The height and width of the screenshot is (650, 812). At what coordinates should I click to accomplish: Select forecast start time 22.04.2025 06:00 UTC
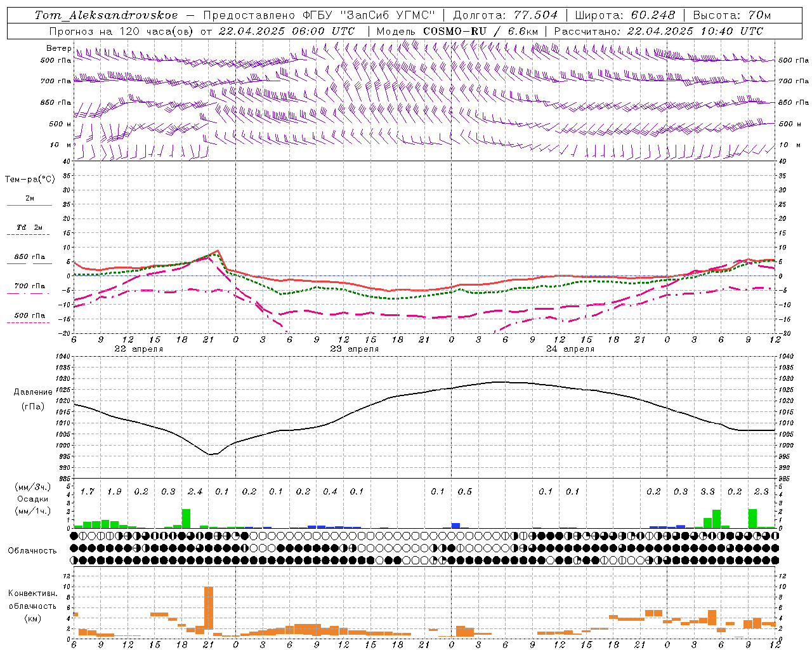(x=286, y=31)
